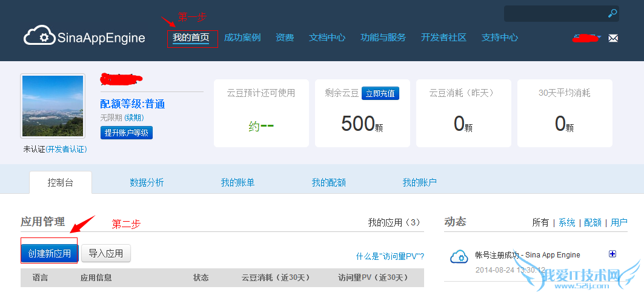The image size is (644, 295).
Task: Click the 动态 section heading
Action: coord(455,222)
